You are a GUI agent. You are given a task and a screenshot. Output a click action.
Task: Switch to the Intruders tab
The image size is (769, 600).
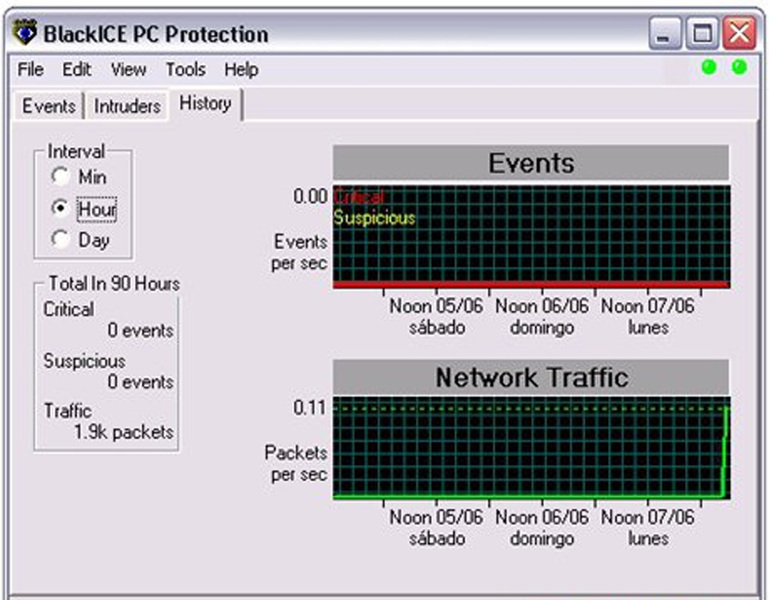tap(128, 105)
